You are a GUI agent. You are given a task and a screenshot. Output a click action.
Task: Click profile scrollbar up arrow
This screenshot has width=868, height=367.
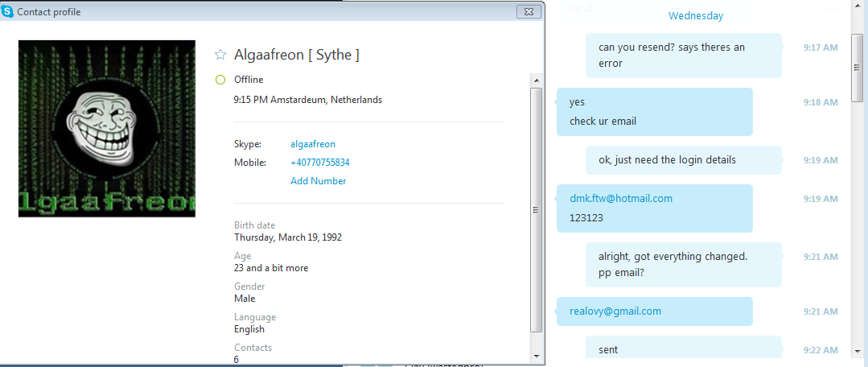[536, 80]
